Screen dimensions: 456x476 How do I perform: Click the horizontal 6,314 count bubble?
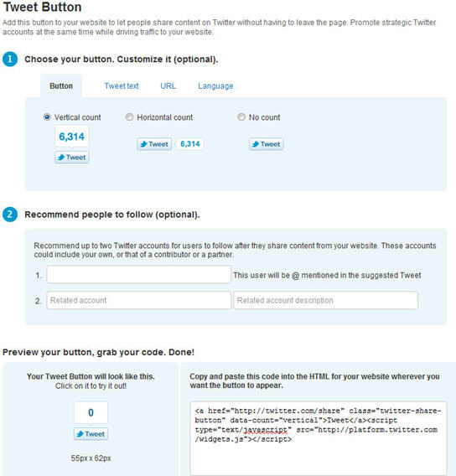pos(190,144)
